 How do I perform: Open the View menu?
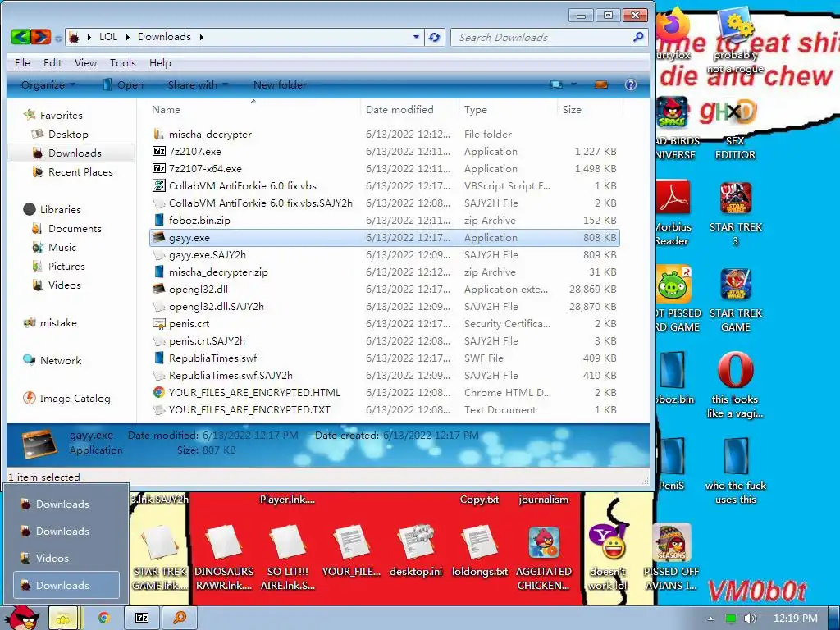point(85,62)
